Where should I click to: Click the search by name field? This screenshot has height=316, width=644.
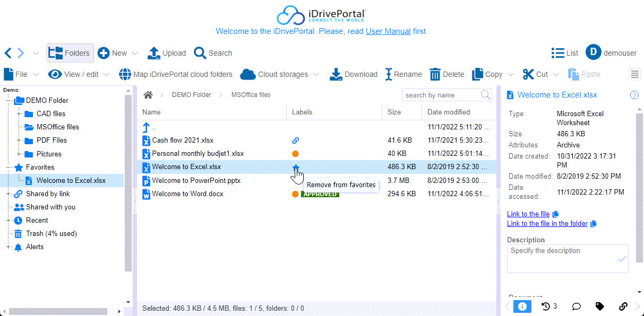[x=441, y=95]
